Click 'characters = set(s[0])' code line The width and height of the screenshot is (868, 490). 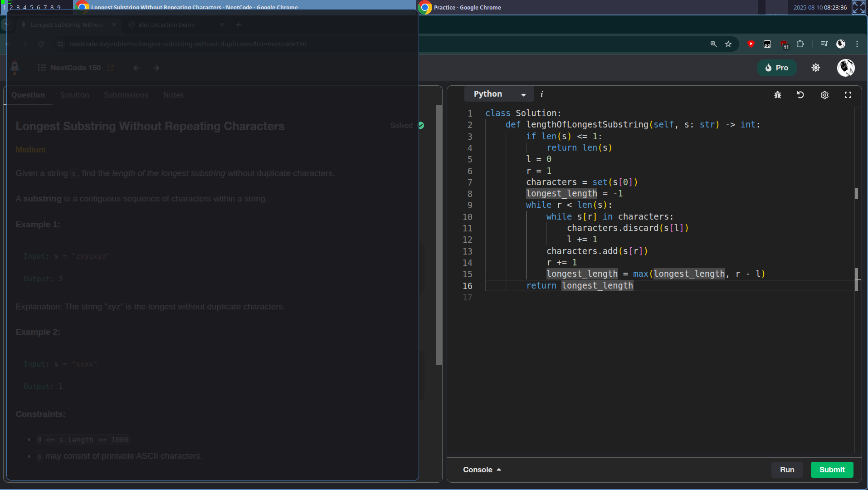pyautogui.click(x=582, y=182)
